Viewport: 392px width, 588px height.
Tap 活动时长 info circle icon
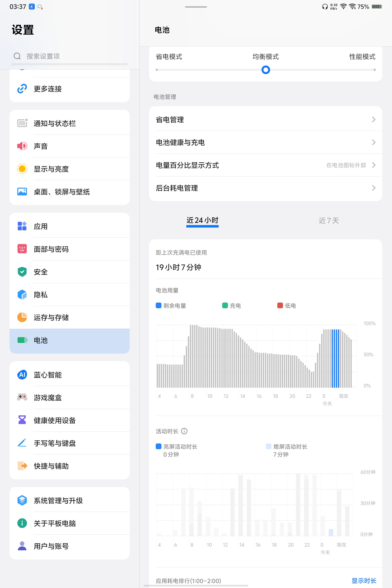184,431
